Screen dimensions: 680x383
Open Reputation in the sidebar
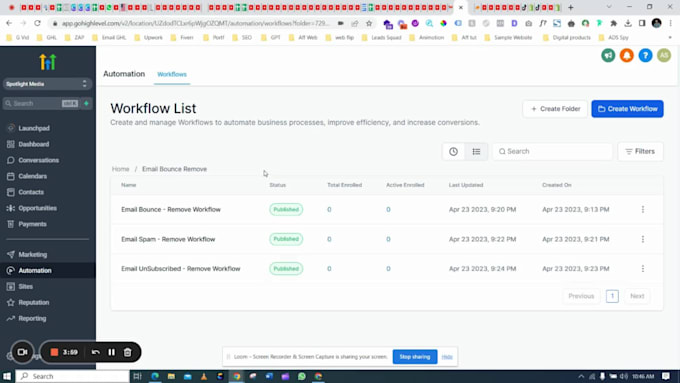(33, 303)
